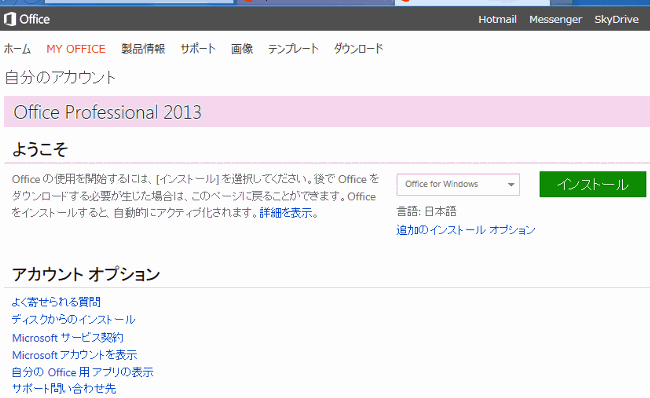This screenshot has height=398, width=650.
Task: Click the Office Professional 2013 heading
Action: click(107, 112)
